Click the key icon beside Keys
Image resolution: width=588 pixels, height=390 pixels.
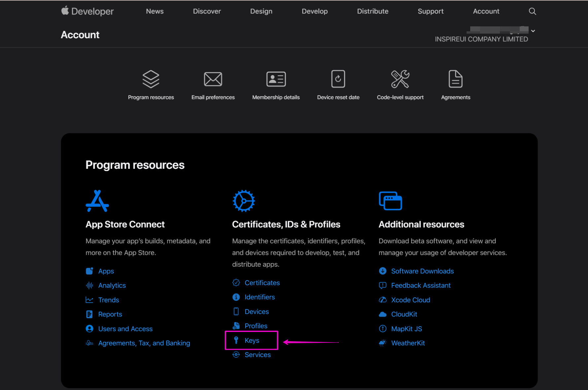pyautogui.click(x=236, y=340)
